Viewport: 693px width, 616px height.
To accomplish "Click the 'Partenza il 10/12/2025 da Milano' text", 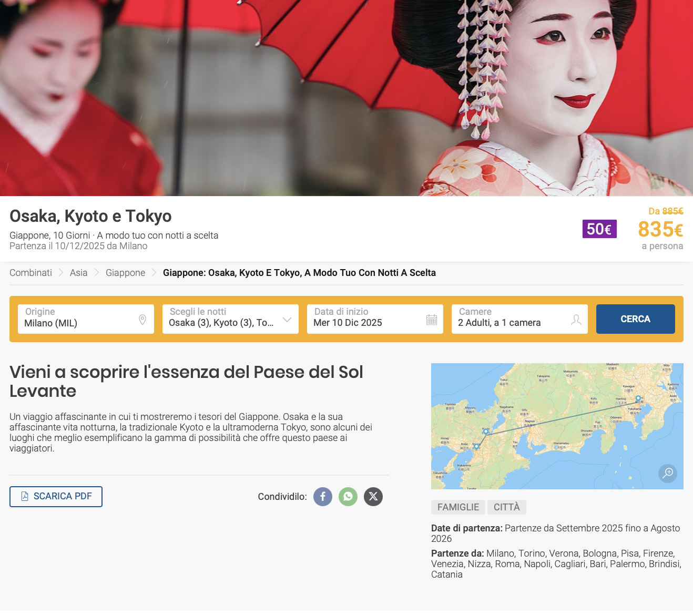I will coord(78,246).
